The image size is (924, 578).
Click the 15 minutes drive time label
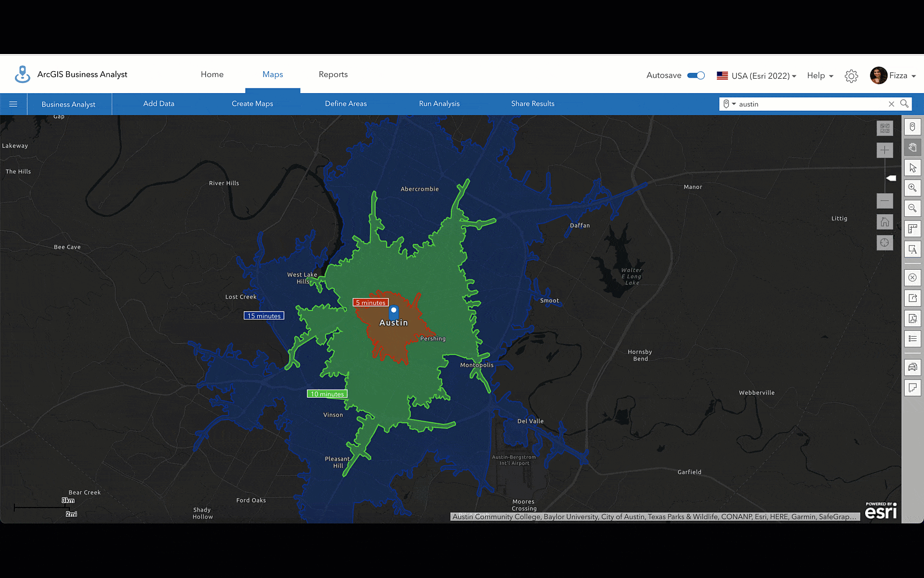(x=264, y=316)
